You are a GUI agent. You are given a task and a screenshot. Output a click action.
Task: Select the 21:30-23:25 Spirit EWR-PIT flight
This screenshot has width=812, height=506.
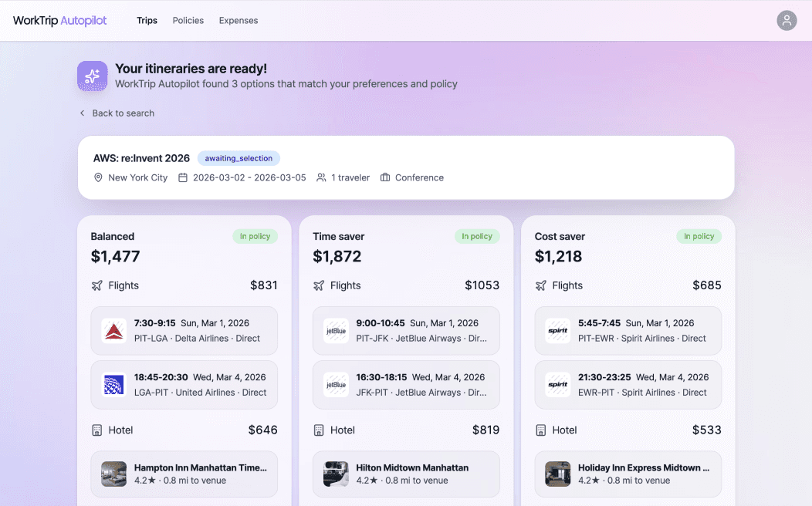pyautogui.click(x=628, y=385)
